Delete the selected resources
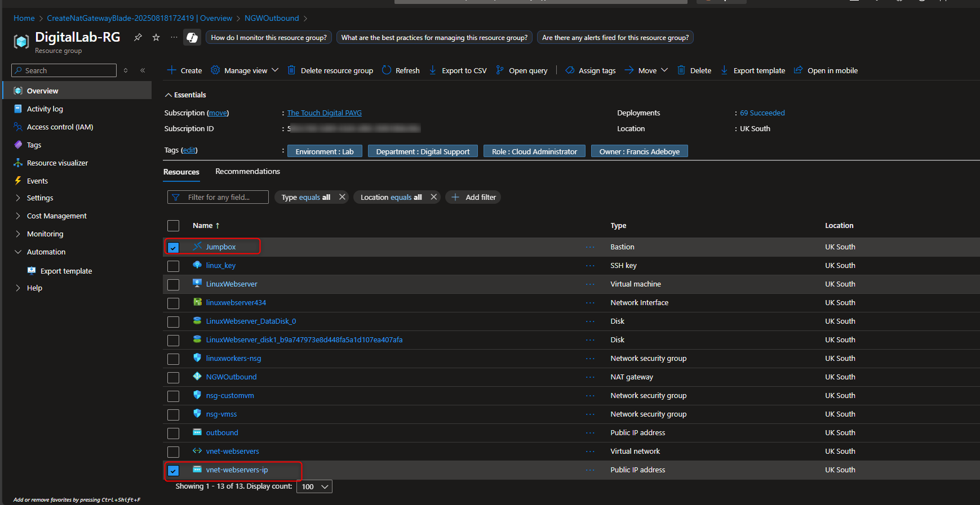This screenshot has width=980, height=505. point(694,70)
